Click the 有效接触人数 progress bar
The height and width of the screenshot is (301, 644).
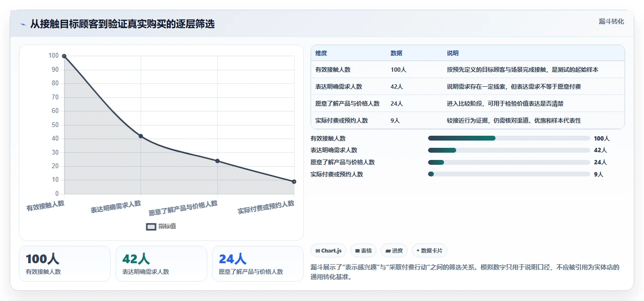[509, 138]
